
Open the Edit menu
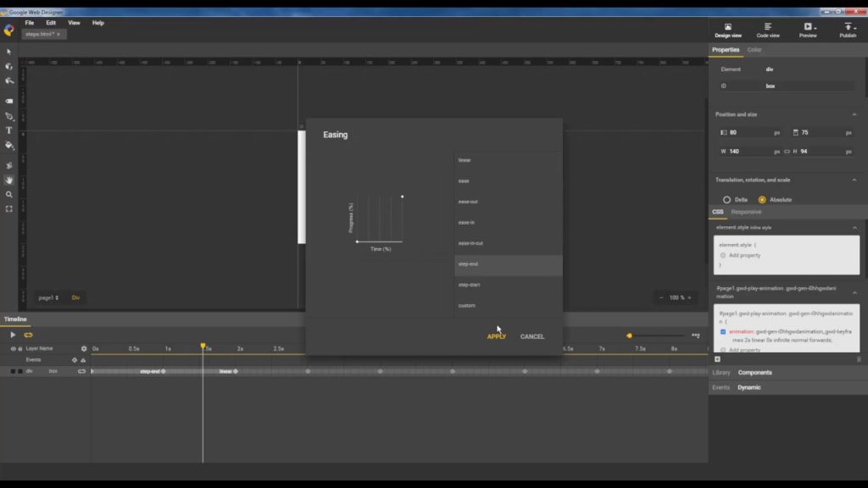pos(53,23)
